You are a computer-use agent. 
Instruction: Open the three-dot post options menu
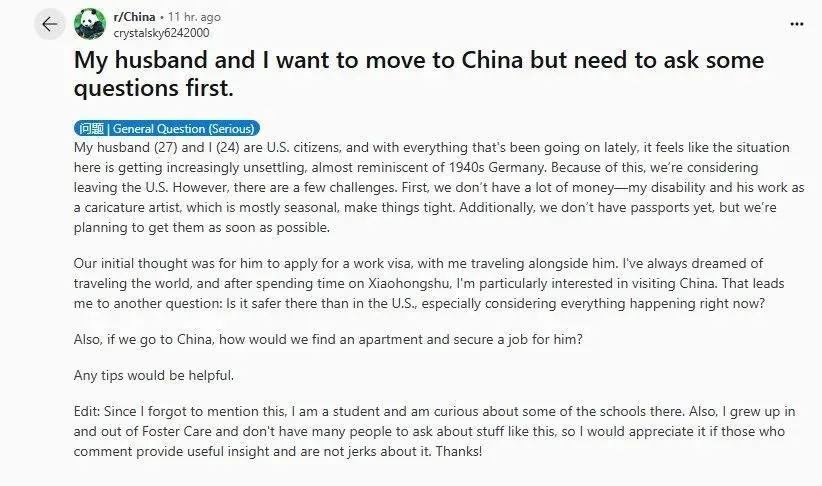(796, 23)
